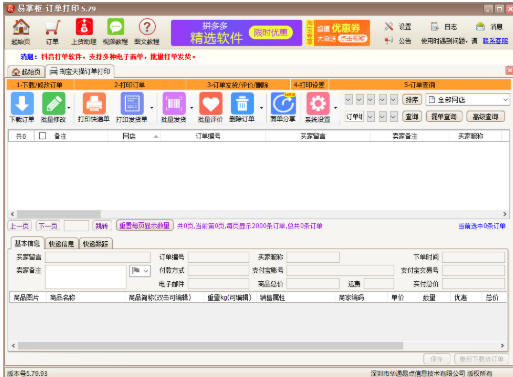Switch to the 快递信息 tab
The image size is (513, 377).
[61, 244]
